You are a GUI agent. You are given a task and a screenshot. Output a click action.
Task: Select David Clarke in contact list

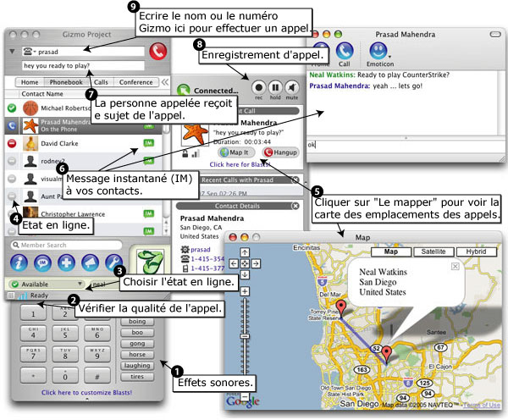pyautogui.click(x=83, y=143)
